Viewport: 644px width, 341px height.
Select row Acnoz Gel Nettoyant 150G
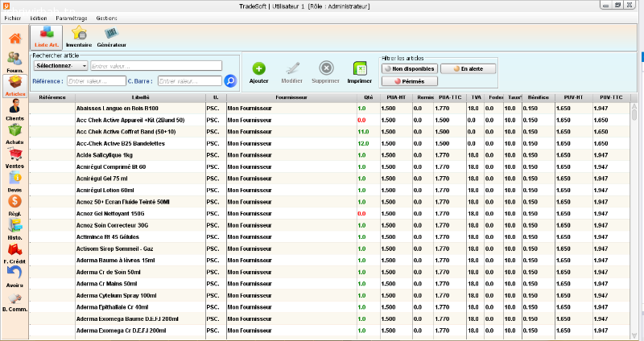pyautogui.click(x=329, y=214)
